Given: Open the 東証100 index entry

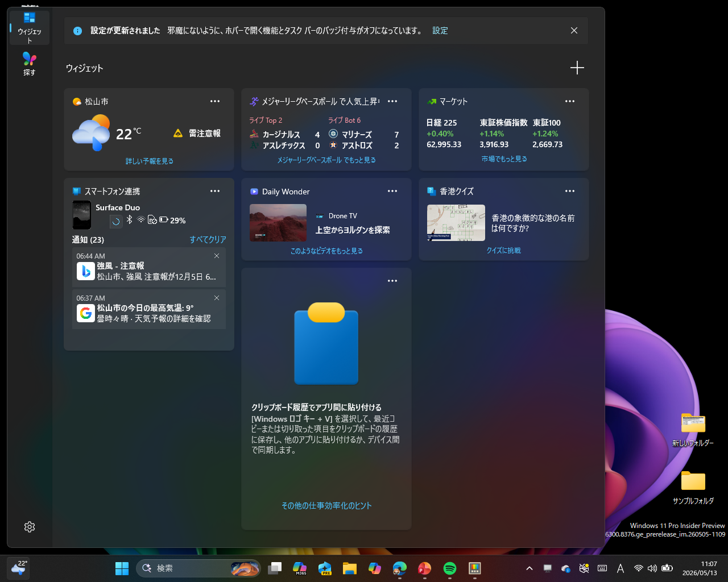Looking at the screenshot, I should [x=548, y=134].
